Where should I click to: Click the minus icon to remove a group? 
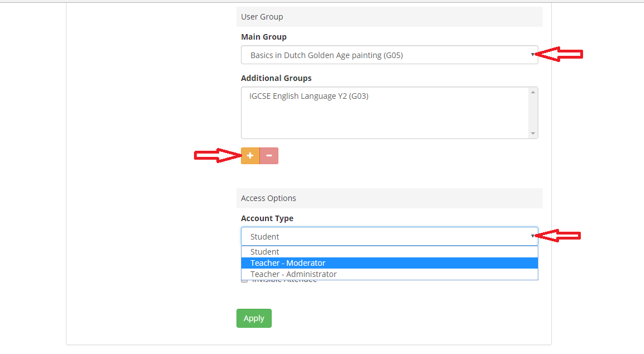(269, 156)
